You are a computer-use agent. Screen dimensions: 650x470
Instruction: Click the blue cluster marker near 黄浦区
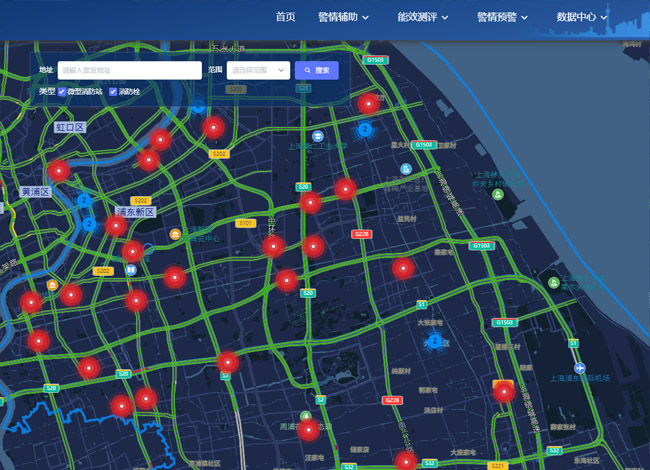click(x=84, y=201)
